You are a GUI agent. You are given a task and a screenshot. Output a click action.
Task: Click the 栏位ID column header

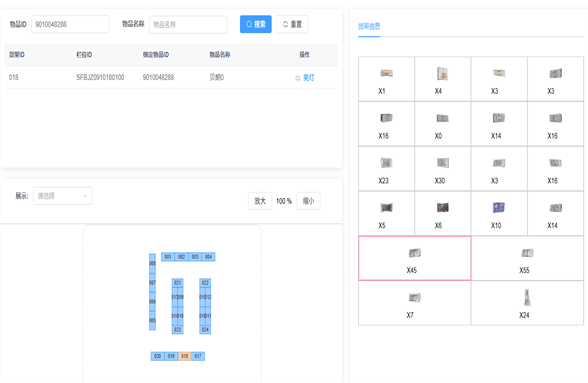point(84,55)
